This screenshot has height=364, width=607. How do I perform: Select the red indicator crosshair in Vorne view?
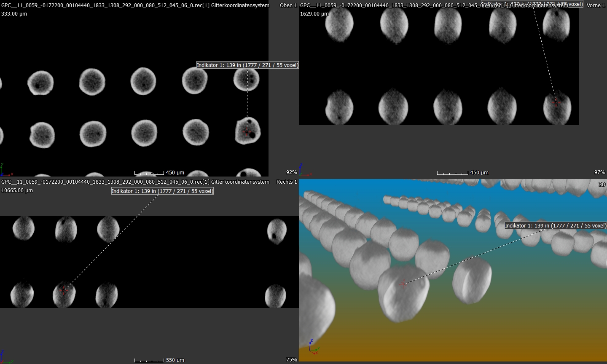(556, 102)
